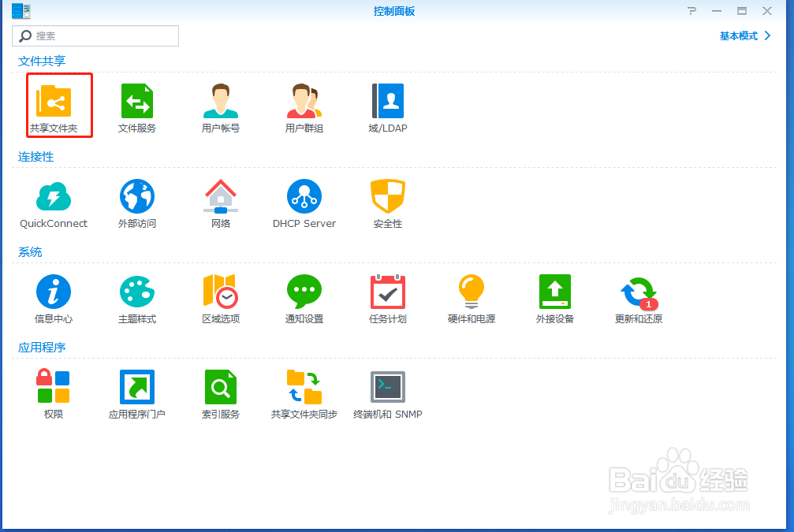Click the 系统 section heading
The width and height of the screenshot is (794, 532).
[x=30, y=252]
